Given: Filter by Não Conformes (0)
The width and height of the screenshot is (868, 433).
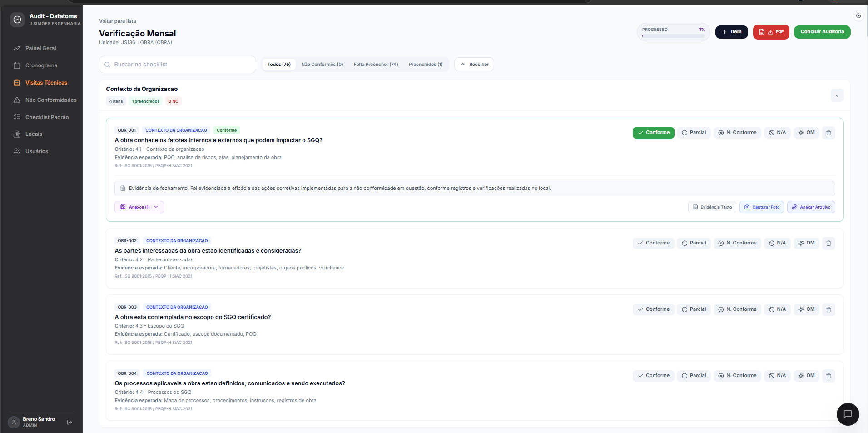Looking at the screenshot, I should coord(322,65).
